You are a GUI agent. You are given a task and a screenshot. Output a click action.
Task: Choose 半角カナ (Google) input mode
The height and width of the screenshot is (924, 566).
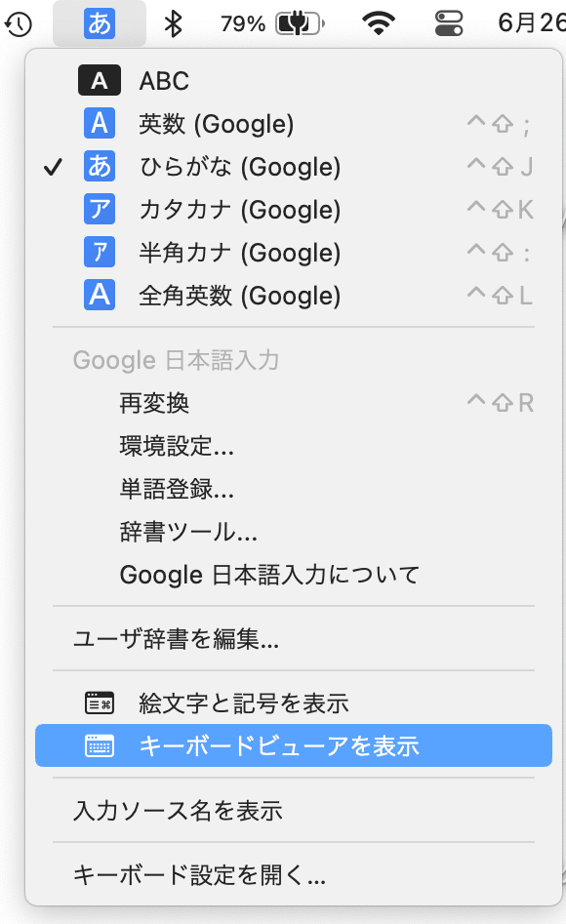294,253
